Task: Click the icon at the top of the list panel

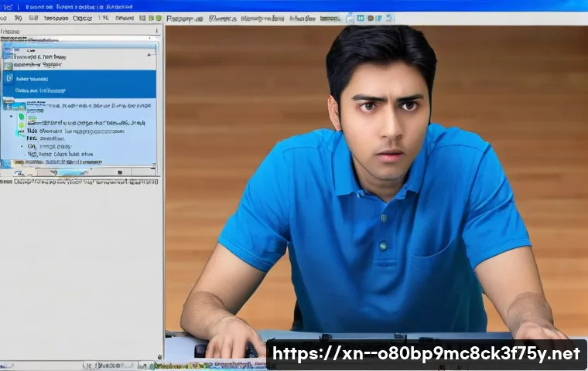Action: pyautogui.click(x=8, y=48)
